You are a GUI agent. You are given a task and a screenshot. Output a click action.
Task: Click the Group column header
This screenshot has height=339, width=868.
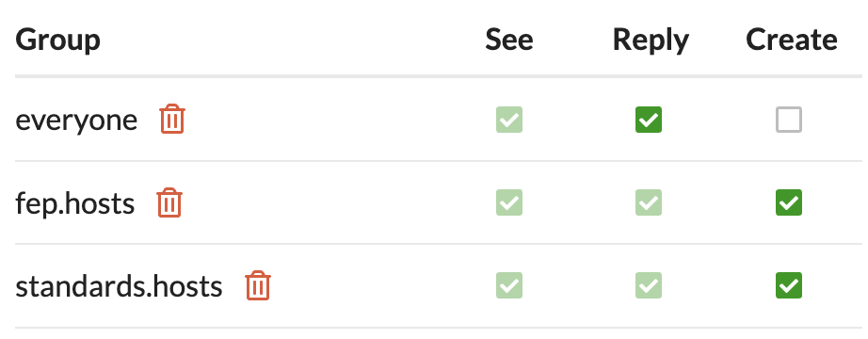click(x=57, y=40)
